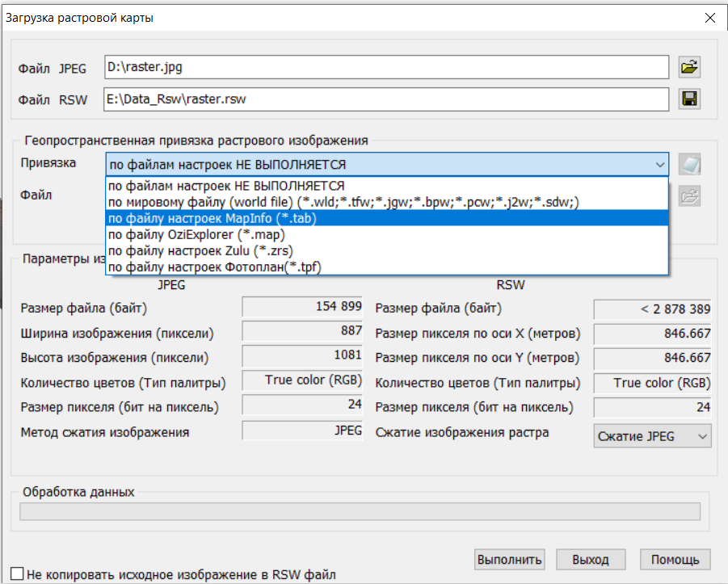Open help with the Помощь button
This screenshot has width=728, height=584.
pos(675,560)
